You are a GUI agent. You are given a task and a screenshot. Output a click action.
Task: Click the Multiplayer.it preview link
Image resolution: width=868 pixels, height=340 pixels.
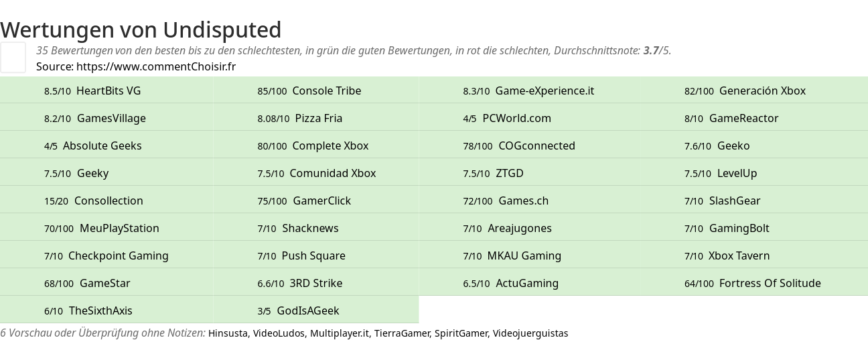pyautogui.click(x=339, y=333)
